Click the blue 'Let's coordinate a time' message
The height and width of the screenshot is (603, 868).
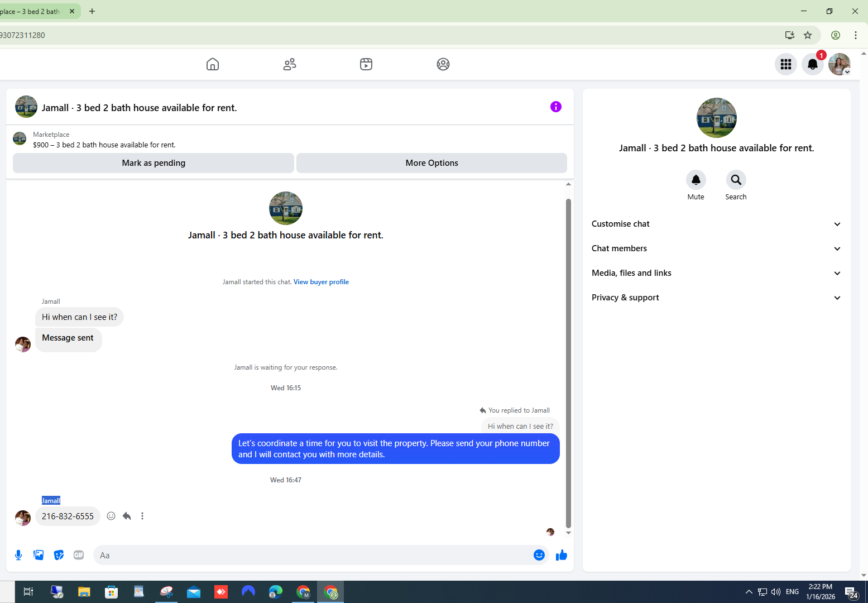395,449
